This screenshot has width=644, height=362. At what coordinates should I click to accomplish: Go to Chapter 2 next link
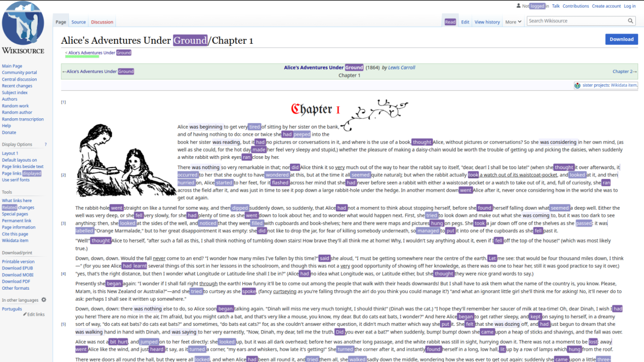(624, 72)
